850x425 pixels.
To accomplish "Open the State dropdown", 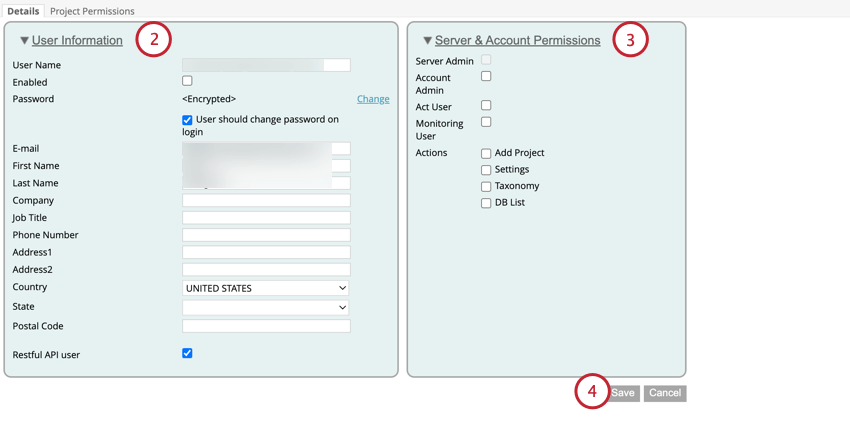I will [266, 307].
